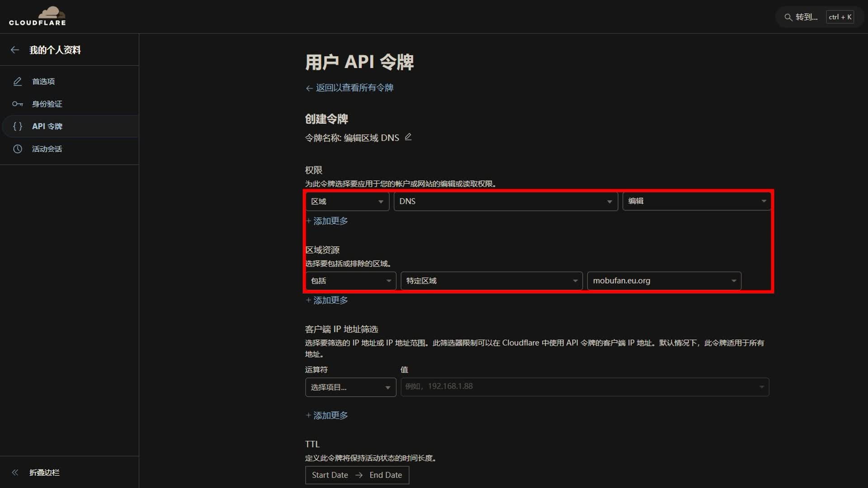Click the IP address value field
Viewport: 868px width, 488px height.
(x=585, y=387)
